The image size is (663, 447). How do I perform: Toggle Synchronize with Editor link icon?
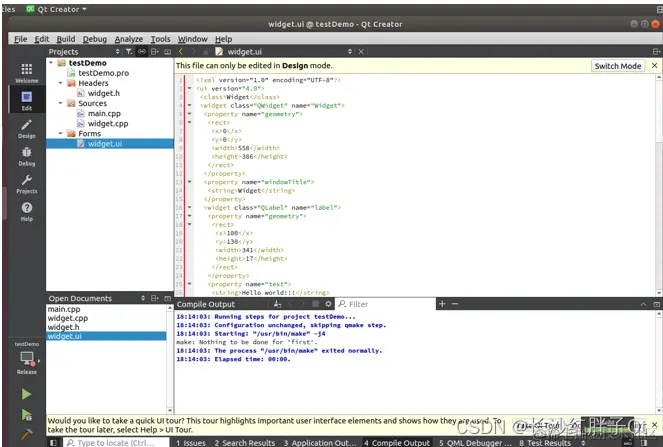(x=142, y=52)
